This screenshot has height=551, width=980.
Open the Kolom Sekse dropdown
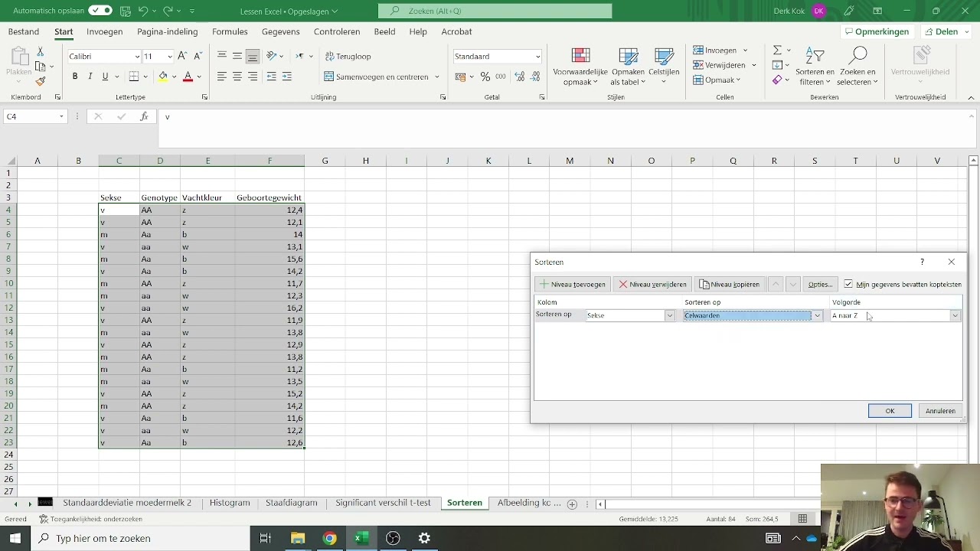pyautogui.click(x=669, y=315)
